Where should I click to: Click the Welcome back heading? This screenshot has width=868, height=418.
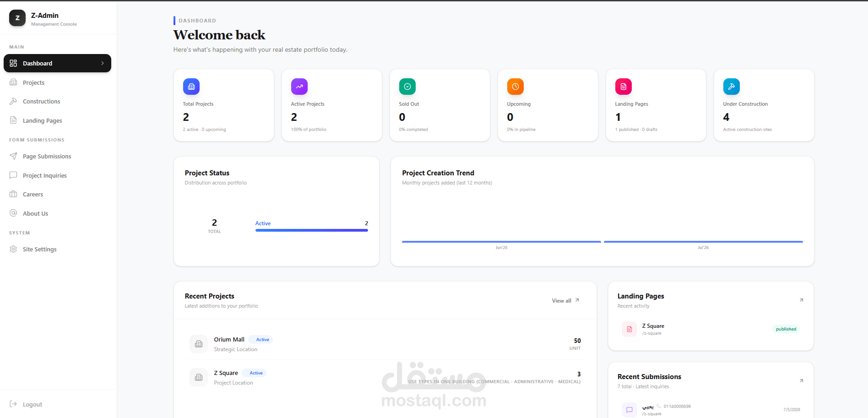pyautogui.click(x=219, y=35)
